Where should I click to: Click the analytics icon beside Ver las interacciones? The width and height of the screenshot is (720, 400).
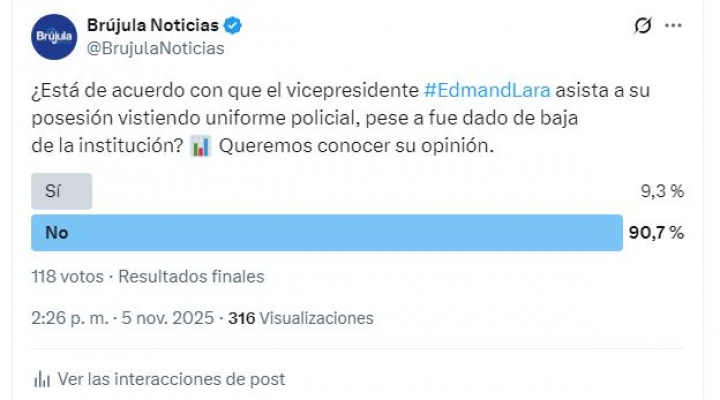[x=42, y=379]
